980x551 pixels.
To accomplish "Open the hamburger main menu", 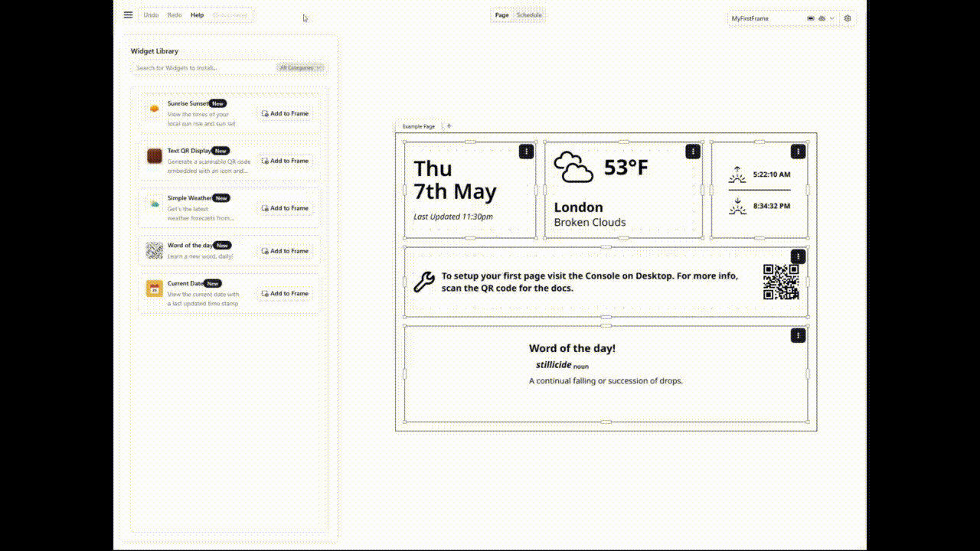I will click(x=128, y=15).
